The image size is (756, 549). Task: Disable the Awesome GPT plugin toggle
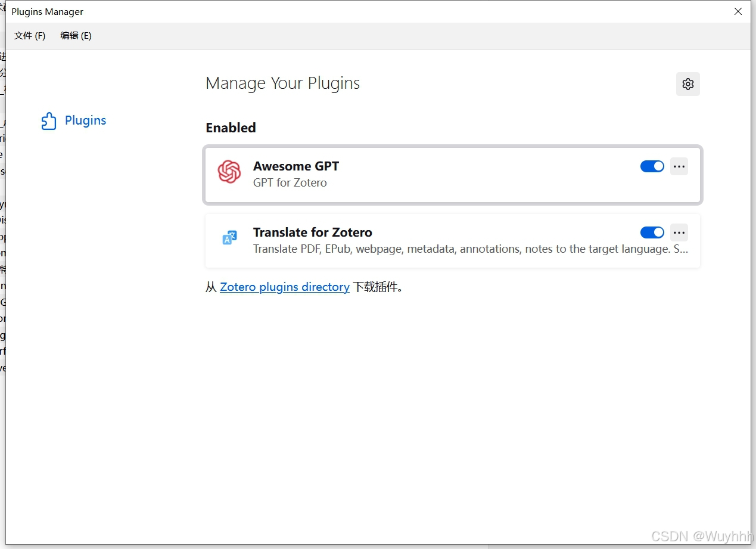click(x=652, y=166)
